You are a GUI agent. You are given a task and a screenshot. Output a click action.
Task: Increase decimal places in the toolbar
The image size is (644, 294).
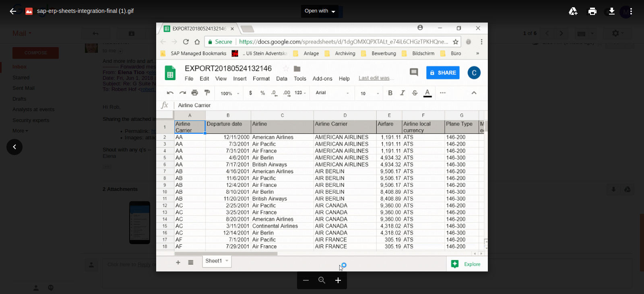click(287, 93)
